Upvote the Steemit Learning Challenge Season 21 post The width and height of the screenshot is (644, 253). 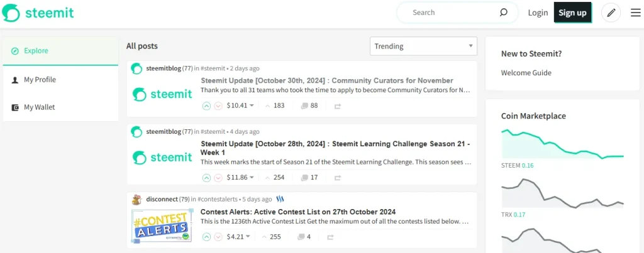206,178
